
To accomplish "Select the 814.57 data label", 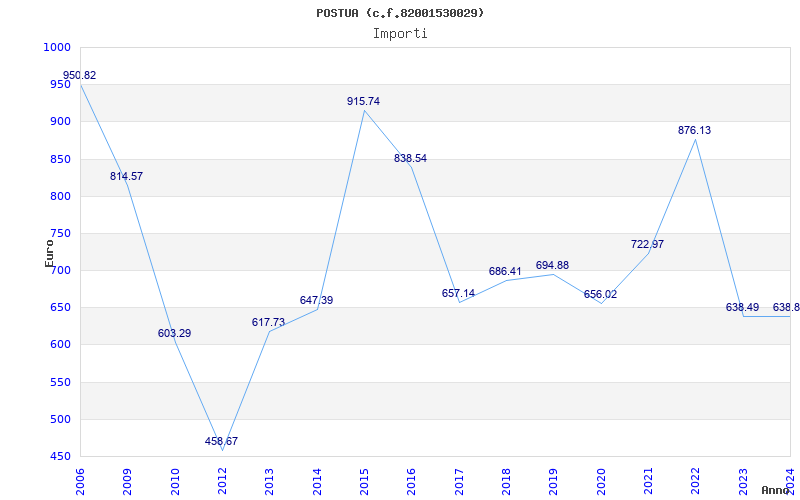I will coord(127,177).
